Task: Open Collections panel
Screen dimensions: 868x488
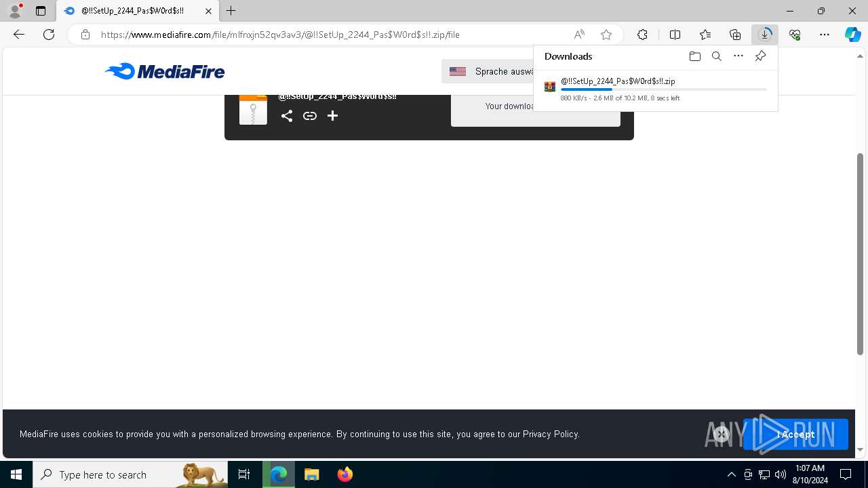Action: point(735,35)
